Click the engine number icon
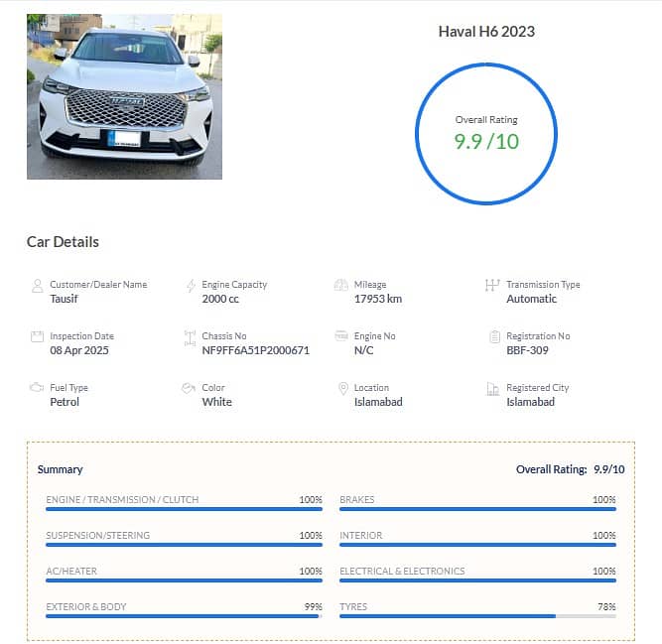This screenshot has height=644, width=662. click(x=341, y=335)
